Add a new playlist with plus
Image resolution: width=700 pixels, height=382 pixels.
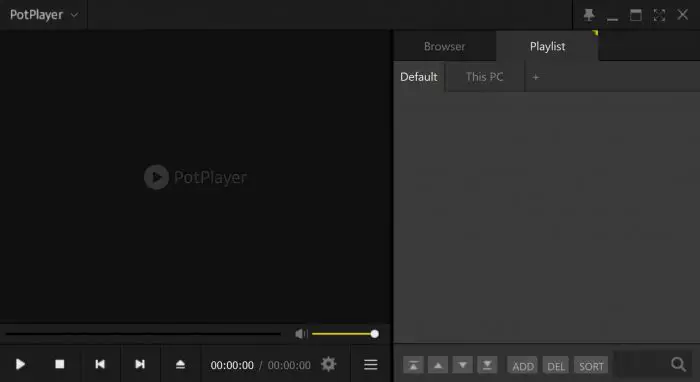tap(536, 77)
